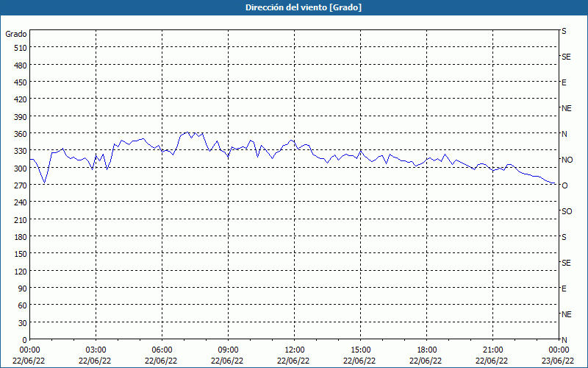Select the 480 value on the left axis
Image resolution: width=588 pixels, height=368 pixels.
pyautogui.click(x=21, y=66)
